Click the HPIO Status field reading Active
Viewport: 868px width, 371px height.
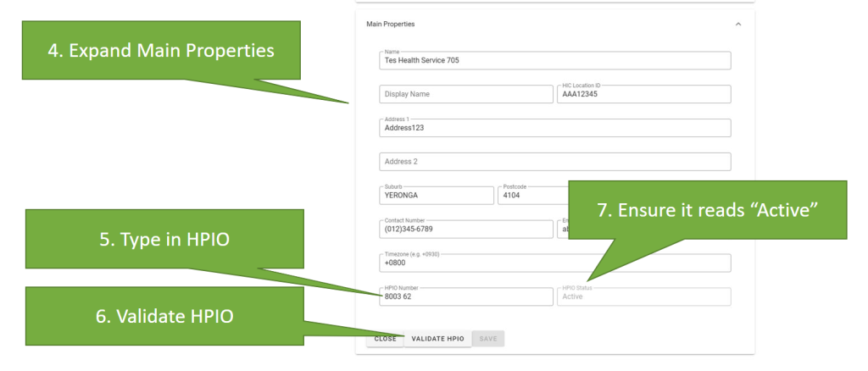pos(643,297)
